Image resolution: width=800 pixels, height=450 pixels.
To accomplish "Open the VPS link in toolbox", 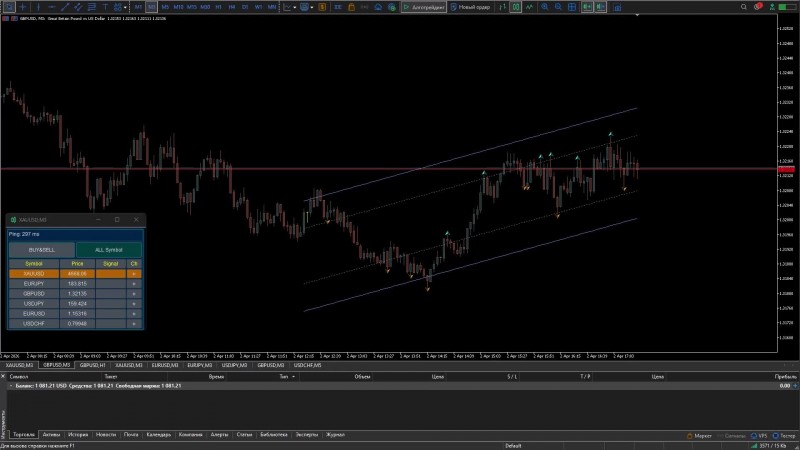I will tap(759, 436).
